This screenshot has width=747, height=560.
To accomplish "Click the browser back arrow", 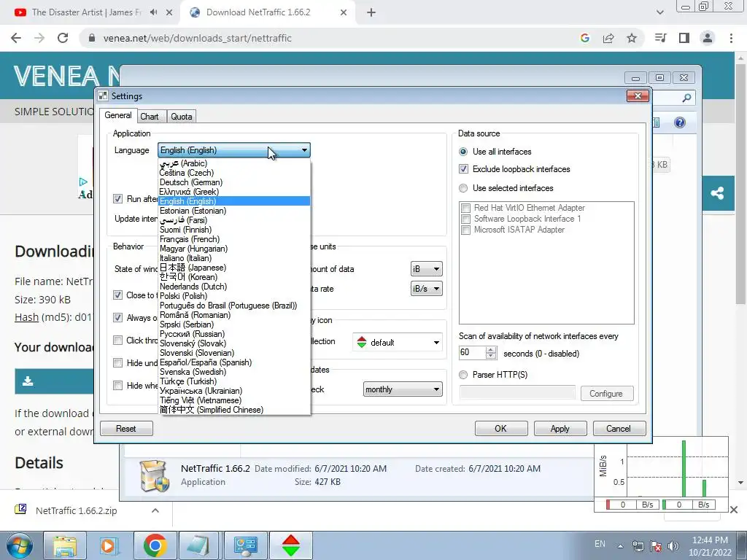I will (x=16, y=38).
